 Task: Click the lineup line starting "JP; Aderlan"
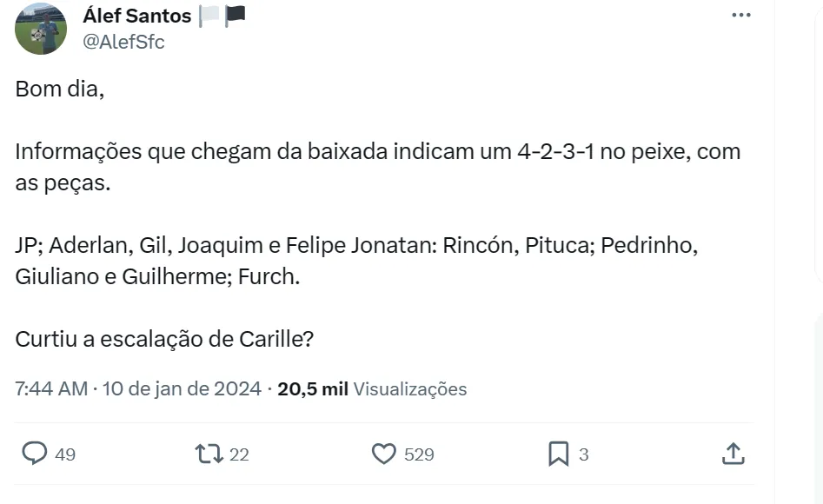pyautogui.click(x=356, y=245)
